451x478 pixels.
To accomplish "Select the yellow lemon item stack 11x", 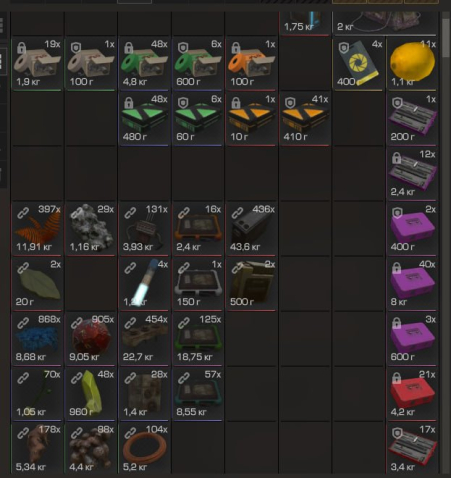I will [412, 64].
